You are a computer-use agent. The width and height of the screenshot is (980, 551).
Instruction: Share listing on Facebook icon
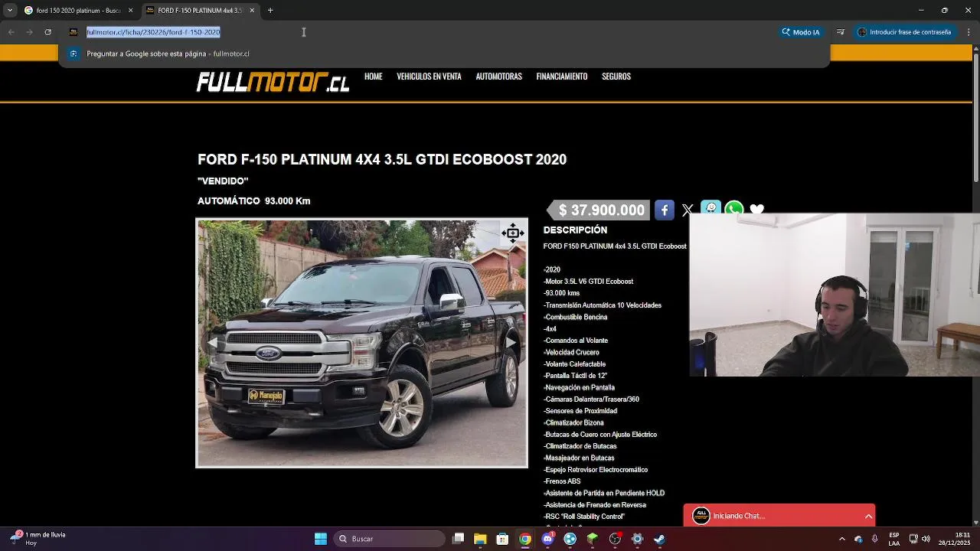pos(665,210)
